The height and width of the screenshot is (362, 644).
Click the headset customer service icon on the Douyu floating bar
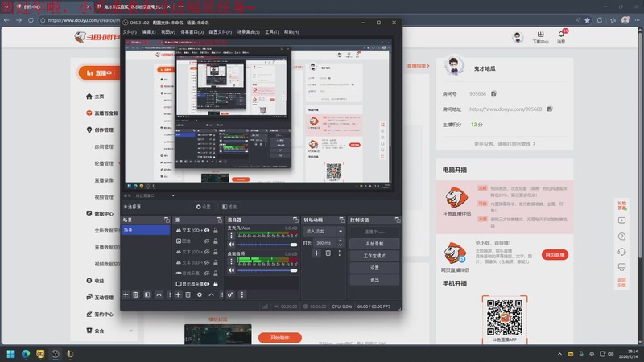coord(621,252)
